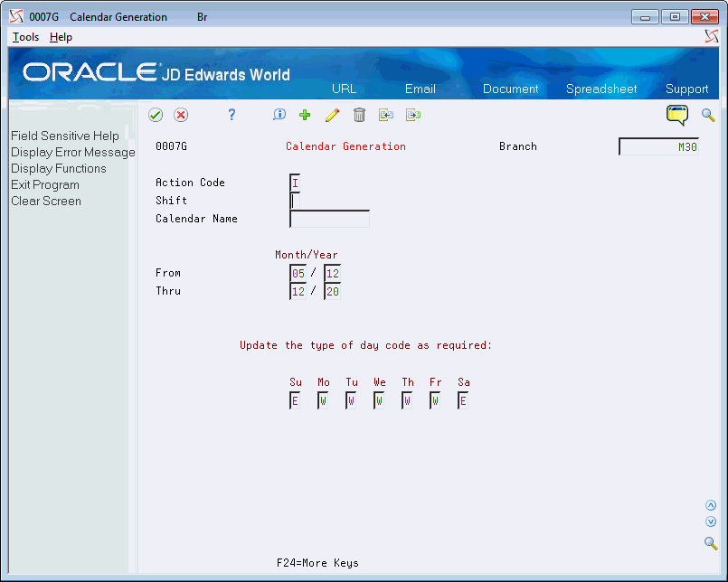Click the red X cancel icon
728x582 pixels.
[x=181, y=115]
